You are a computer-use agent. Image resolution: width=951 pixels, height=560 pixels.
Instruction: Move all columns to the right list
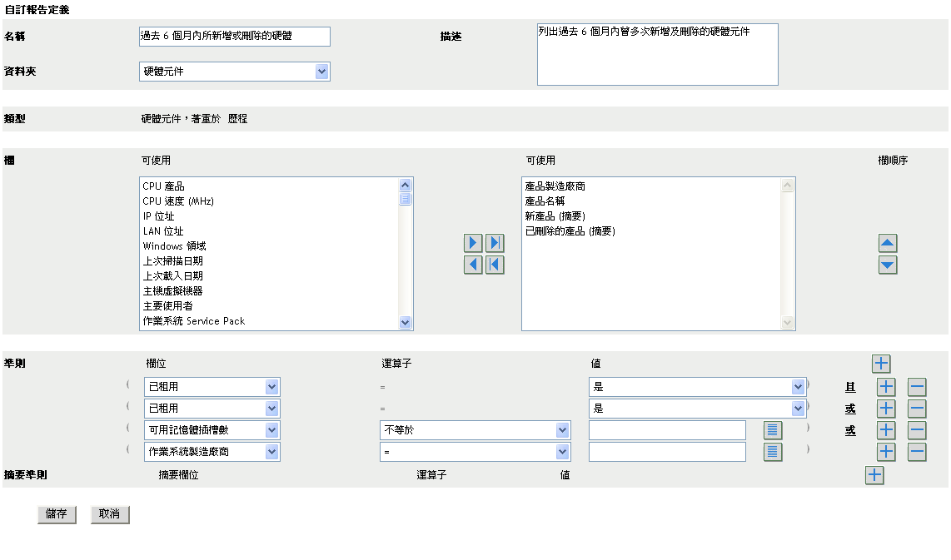pos(495,243)
